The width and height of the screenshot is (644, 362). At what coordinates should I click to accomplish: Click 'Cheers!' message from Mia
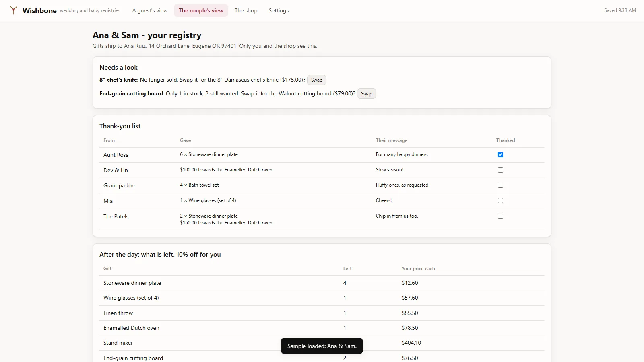384,200
